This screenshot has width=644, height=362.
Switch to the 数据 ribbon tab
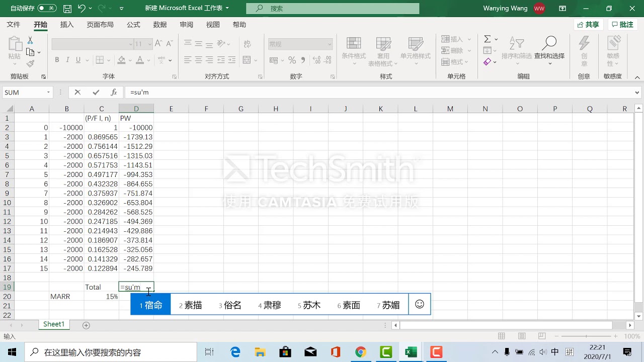[x=160, y=25]
